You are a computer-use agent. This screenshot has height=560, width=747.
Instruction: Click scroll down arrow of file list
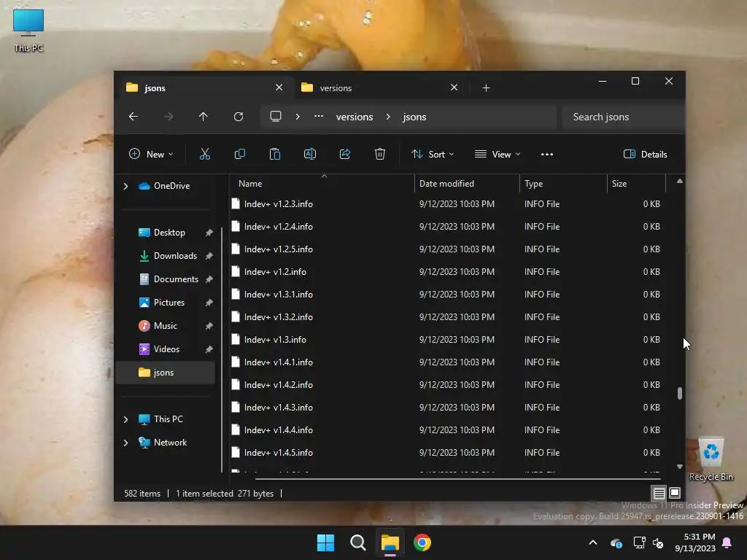(679, 467)
